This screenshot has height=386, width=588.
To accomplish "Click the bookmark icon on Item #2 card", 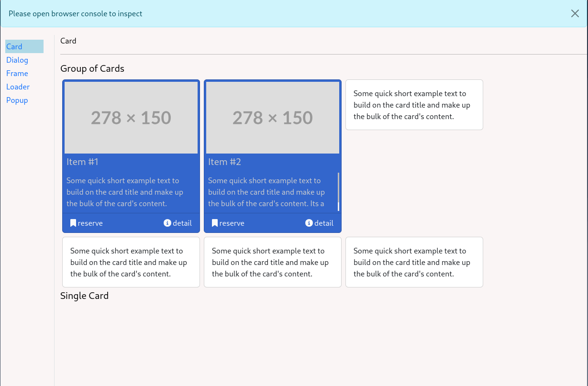I will (215, 223).
